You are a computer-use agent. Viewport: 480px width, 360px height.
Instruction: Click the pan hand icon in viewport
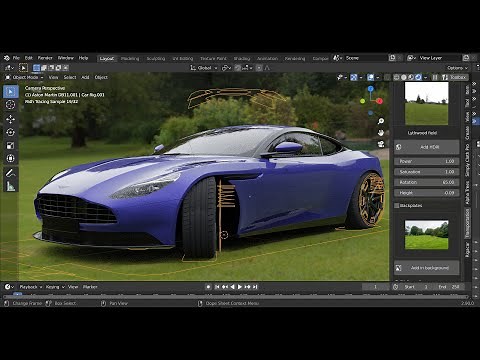(x=381, y=133)
